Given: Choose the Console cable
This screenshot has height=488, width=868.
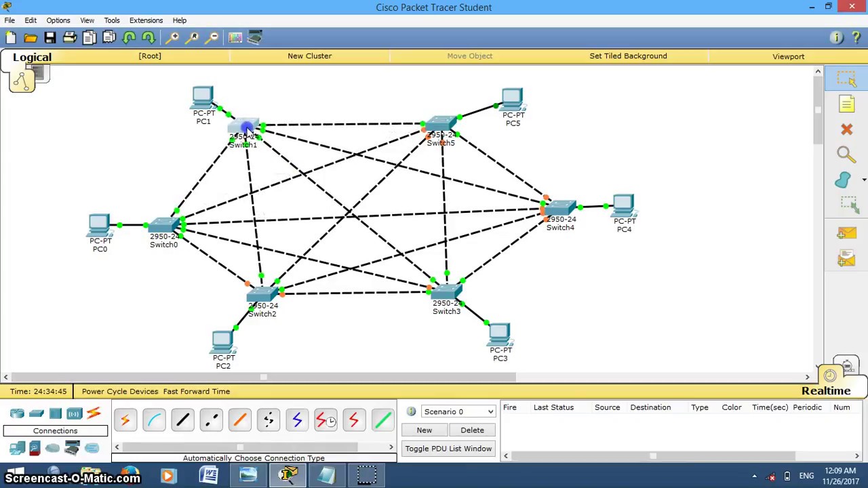Looking at the screenshot, I should click(x=154, y=420).
